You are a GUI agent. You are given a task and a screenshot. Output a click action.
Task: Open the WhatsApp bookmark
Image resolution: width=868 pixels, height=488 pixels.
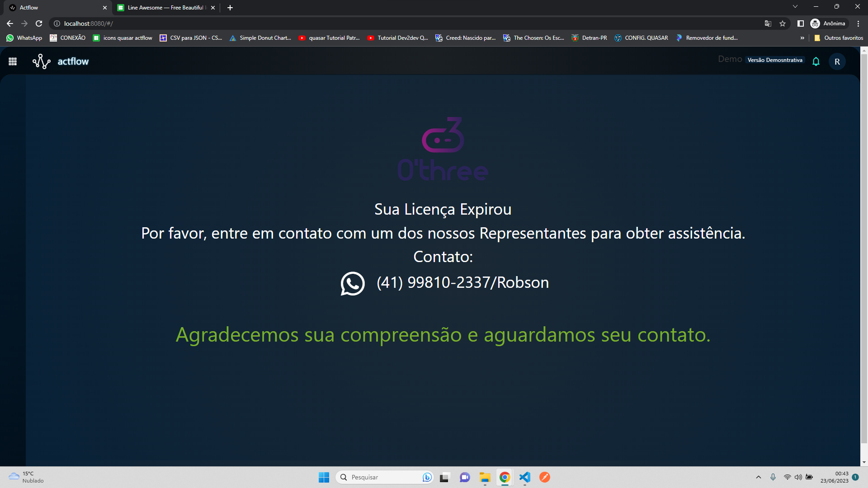(x=24, y=38)
